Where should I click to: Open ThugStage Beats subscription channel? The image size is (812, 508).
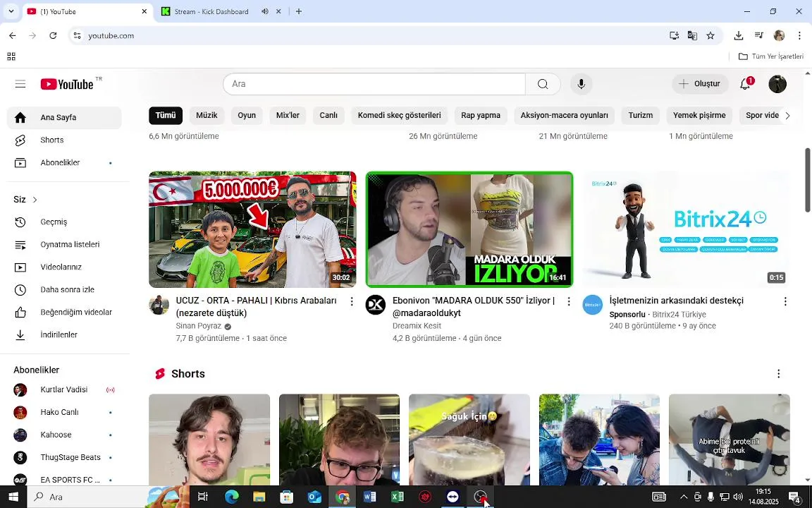[64, 457]
